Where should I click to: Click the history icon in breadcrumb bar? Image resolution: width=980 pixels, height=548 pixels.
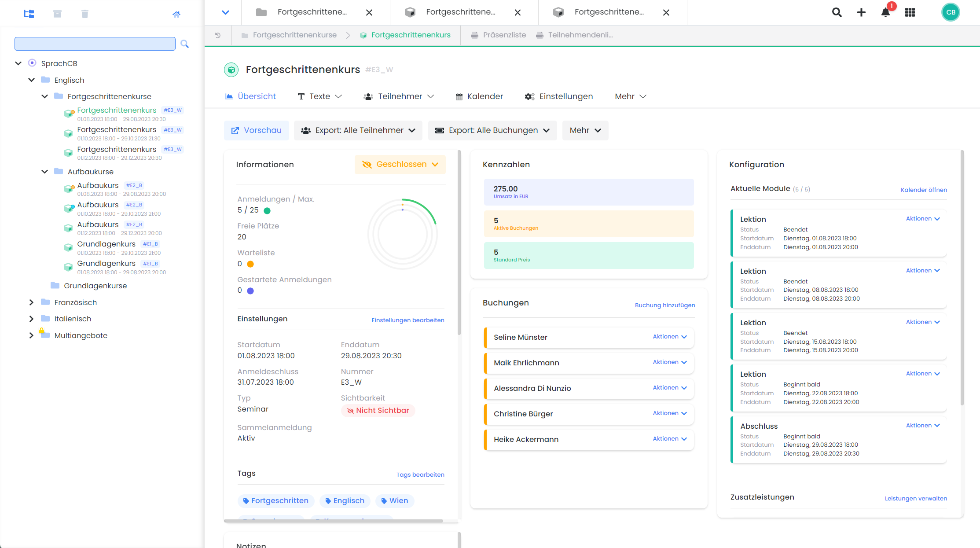tap(218, 35)
